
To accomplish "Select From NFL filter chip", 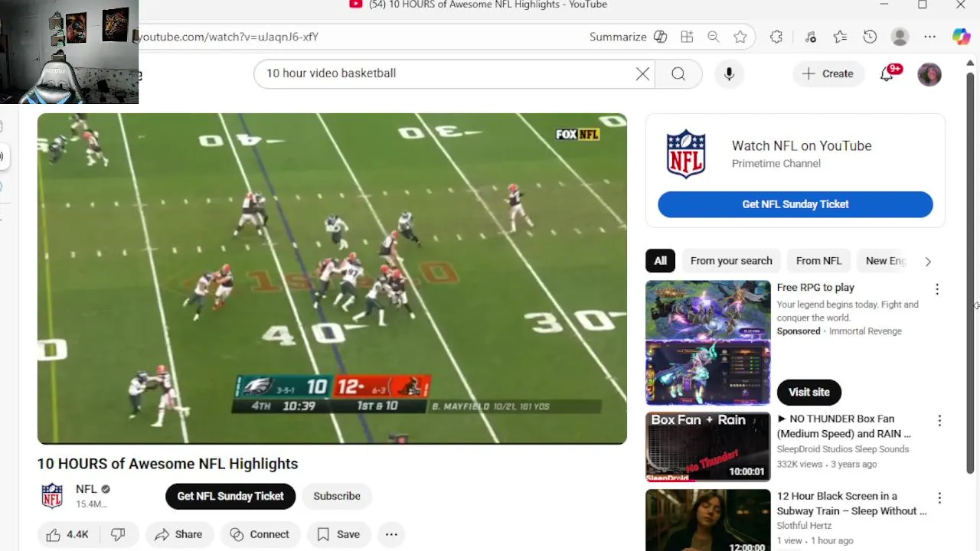I will [818, 261].
